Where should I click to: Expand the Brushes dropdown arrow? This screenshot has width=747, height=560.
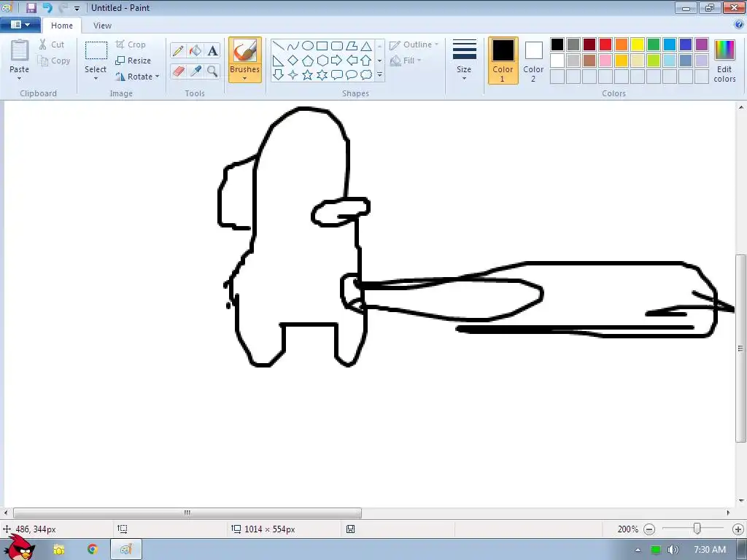coord(244,78)
